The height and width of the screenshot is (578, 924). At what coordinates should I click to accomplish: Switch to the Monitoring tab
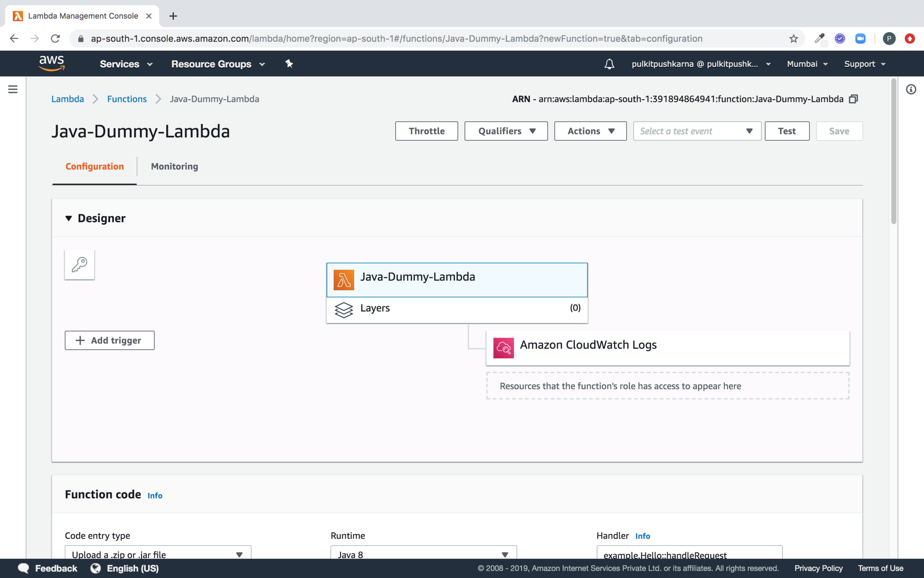(x=174, y=166)
